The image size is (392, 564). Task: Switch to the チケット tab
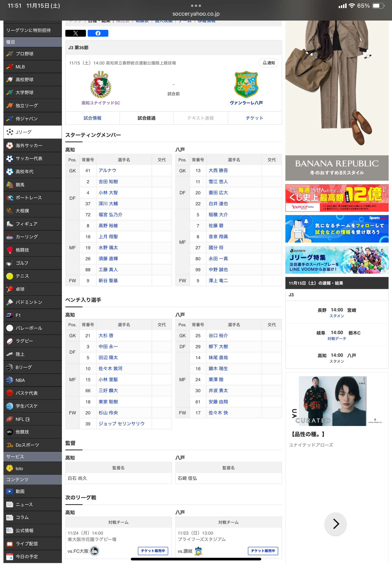[x=255, y=118]
